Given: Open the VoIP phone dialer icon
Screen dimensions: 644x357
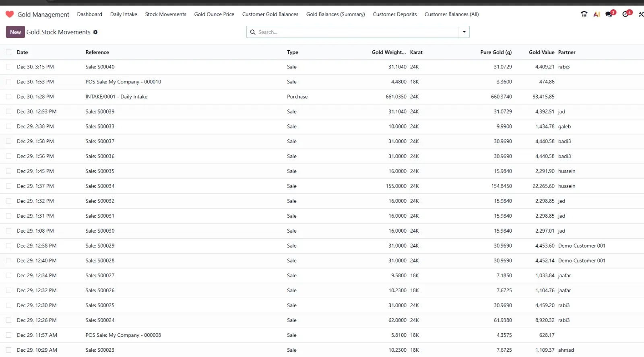Looking at the screenshot, I should pos(584,14).
